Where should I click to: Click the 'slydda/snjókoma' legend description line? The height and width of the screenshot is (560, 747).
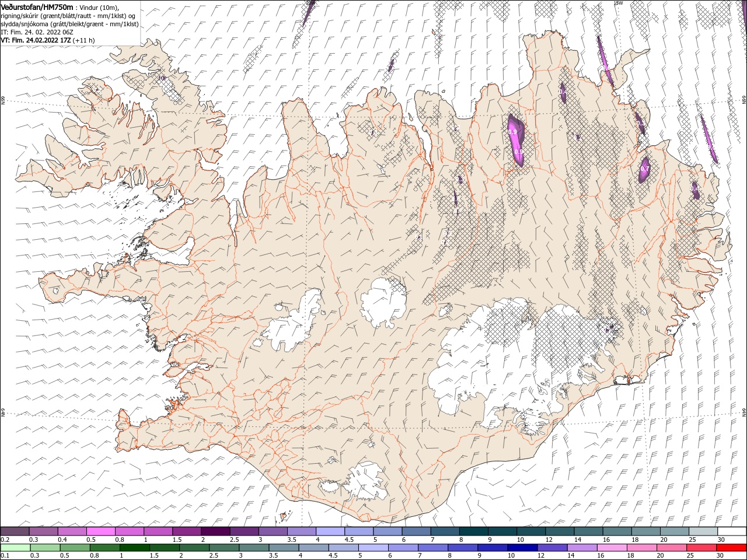pos(69,24)
